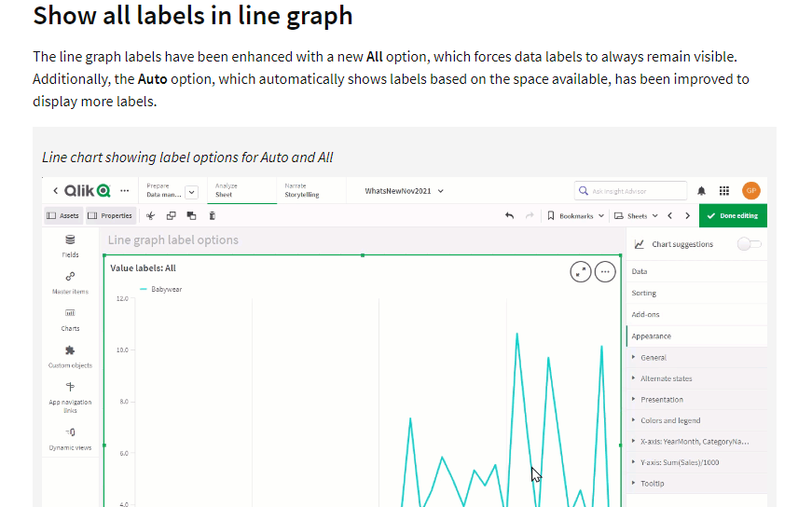Open the Data properties section

coord(696,271)
